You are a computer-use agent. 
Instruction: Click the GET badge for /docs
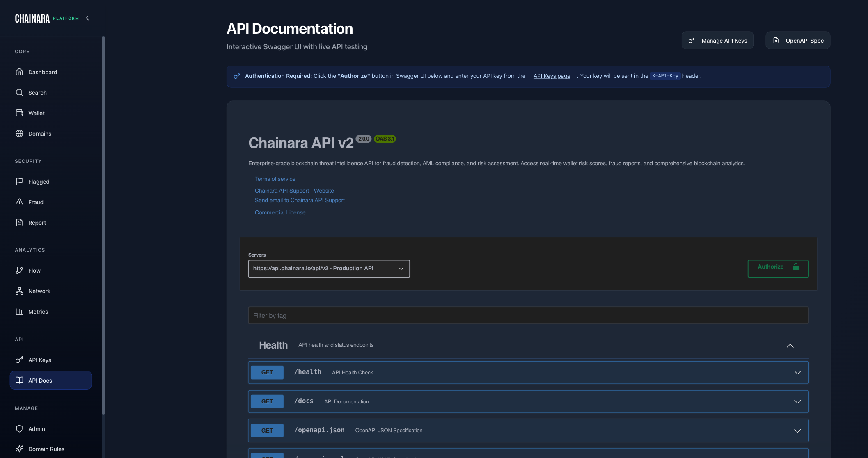coord(267,401)
